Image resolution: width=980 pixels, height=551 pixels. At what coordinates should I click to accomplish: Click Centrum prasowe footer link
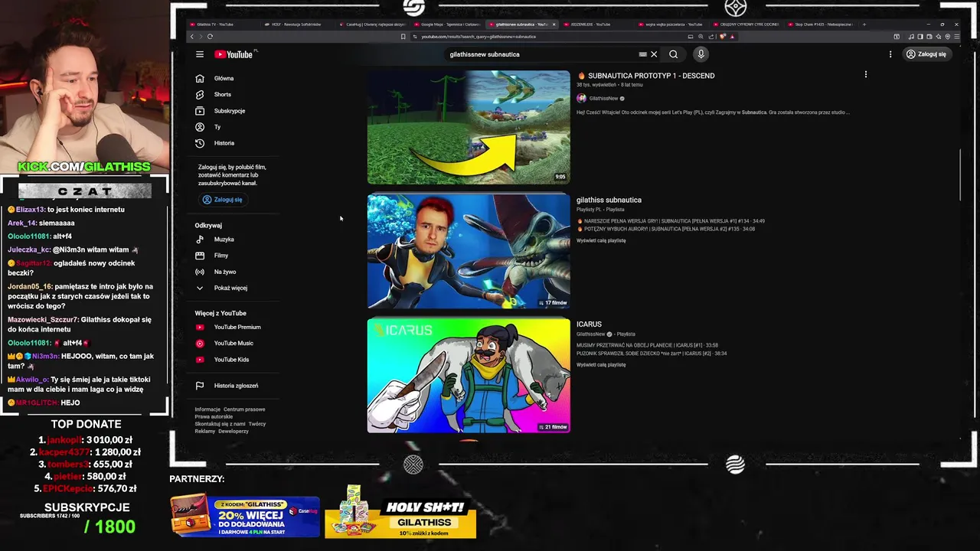[244, 409]
